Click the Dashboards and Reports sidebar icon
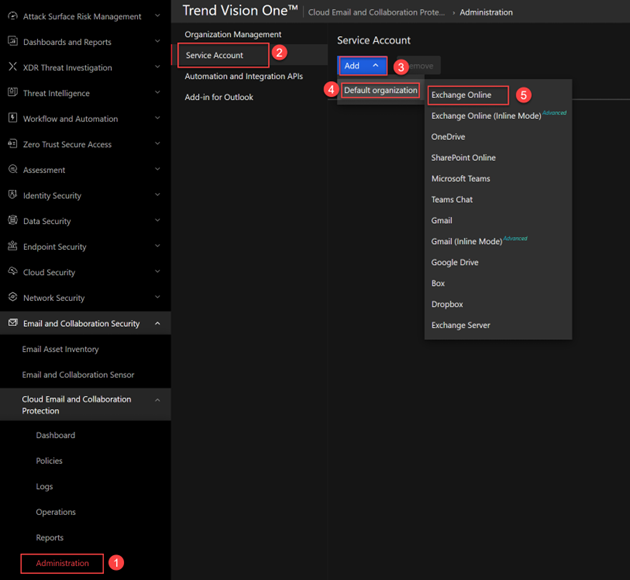 point(13,41)
